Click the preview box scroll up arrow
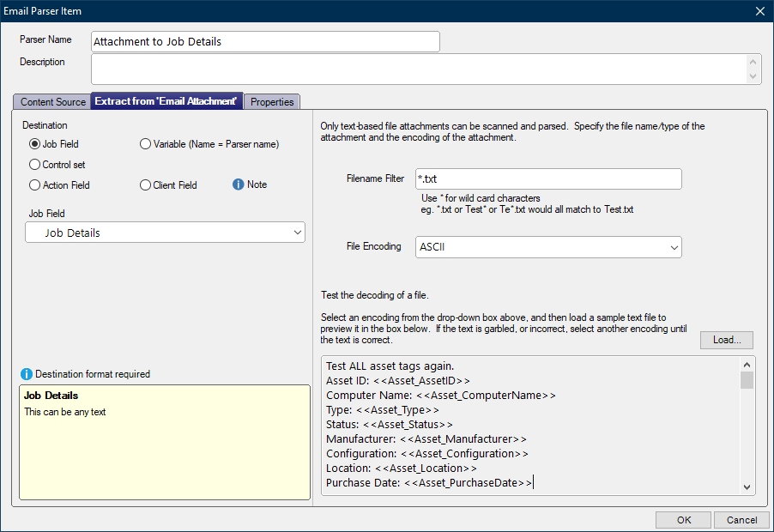The height and width of the screenshot is (532, 774). (x=747, y=365)
